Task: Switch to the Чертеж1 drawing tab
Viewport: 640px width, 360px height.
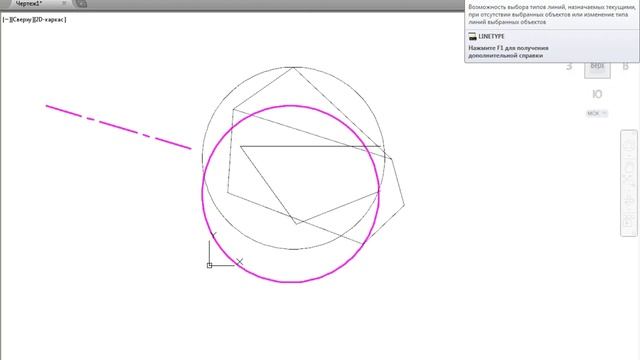Action: pyautogui.click(x=29, y=4)
